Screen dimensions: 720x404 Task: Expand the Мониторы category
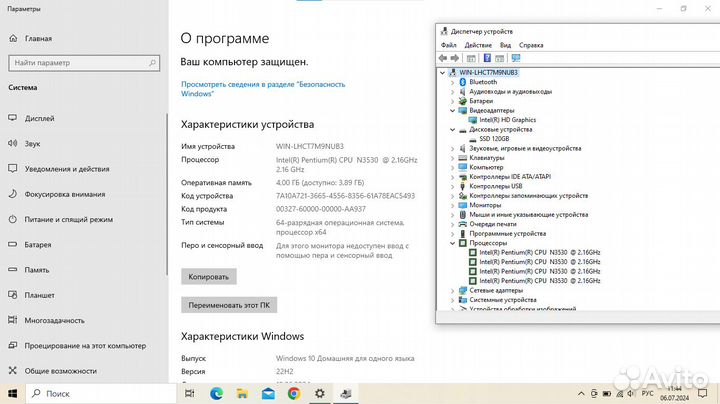452,205
